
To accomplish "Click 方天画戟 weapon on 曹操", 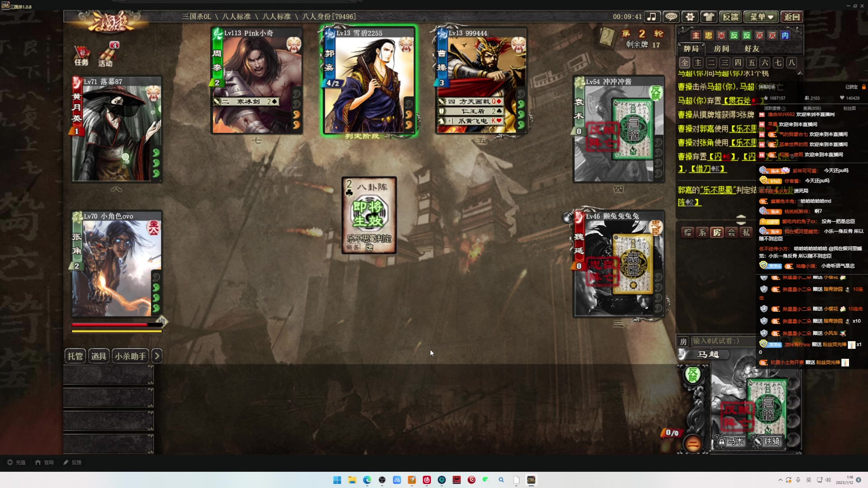I will click(x=470, y=102).
